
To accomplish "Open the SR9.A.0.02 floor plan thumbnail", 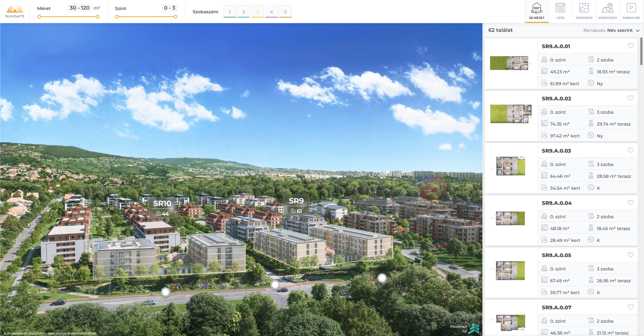I will [x=511, y=114].
